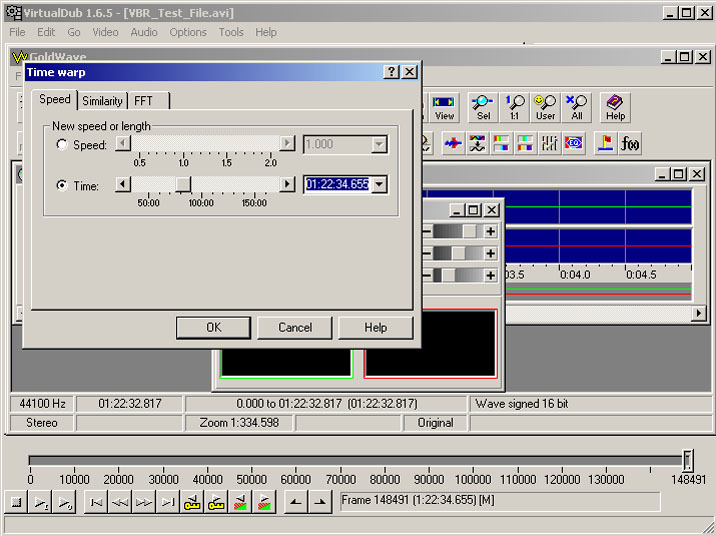Select the Speed radio button

(62, 145)
